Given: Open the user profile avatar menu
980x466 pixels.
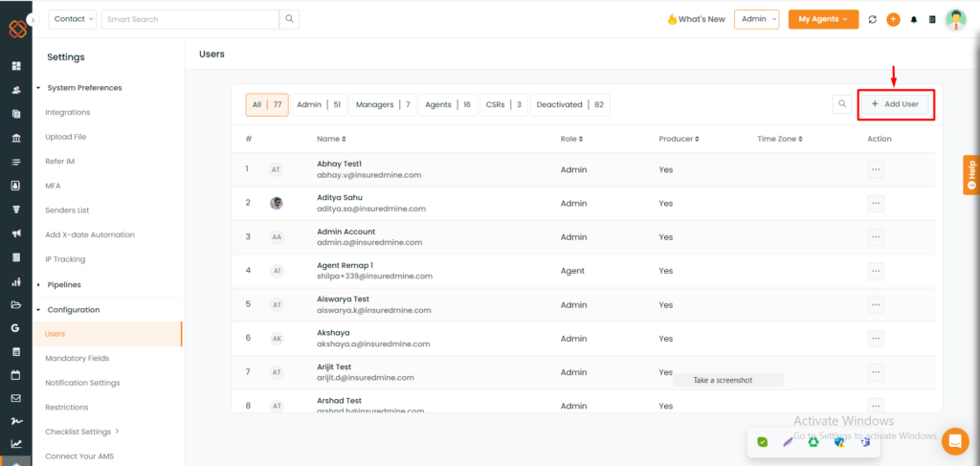Looking at the screenshot, I should pyautogui.click(x=956, y=19).
